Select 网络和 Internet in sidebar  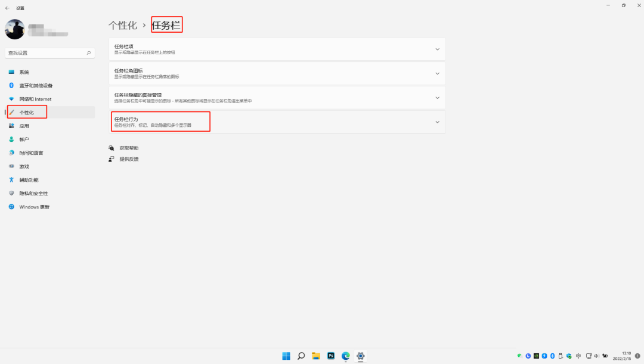point(35,99)
